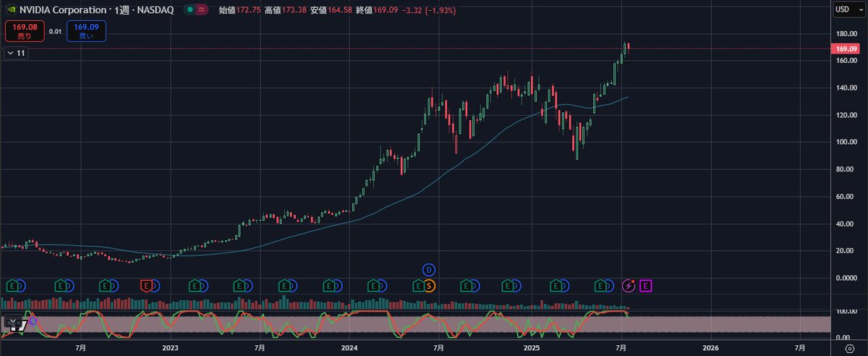Image resolution: width=868 pixels, height=356 pixels.
Task: Click the red 169.09 current price label
Action: coord(845,48)
